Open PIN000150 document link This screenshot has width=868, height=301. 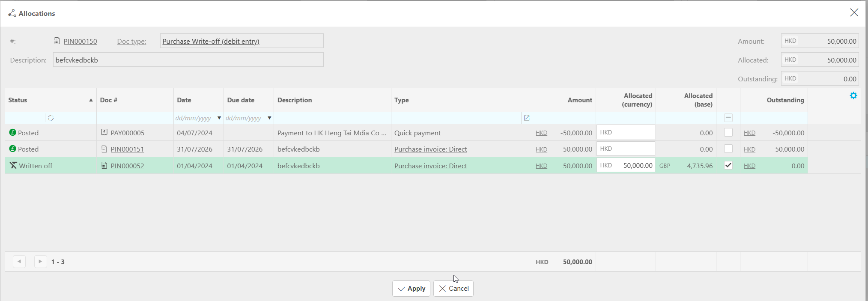point(80,41)
